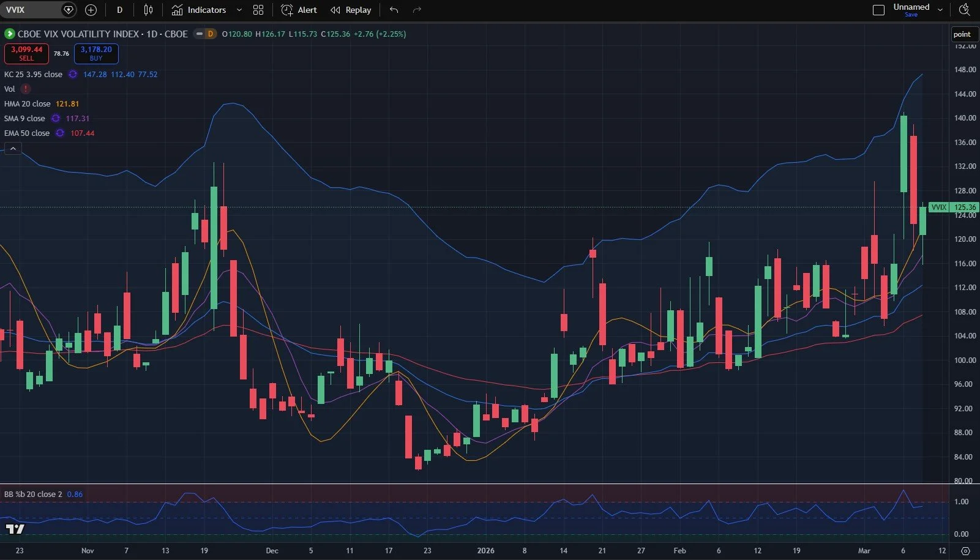Open the chart style candles icon
The image size is (980, 560).
click(148, 10)
